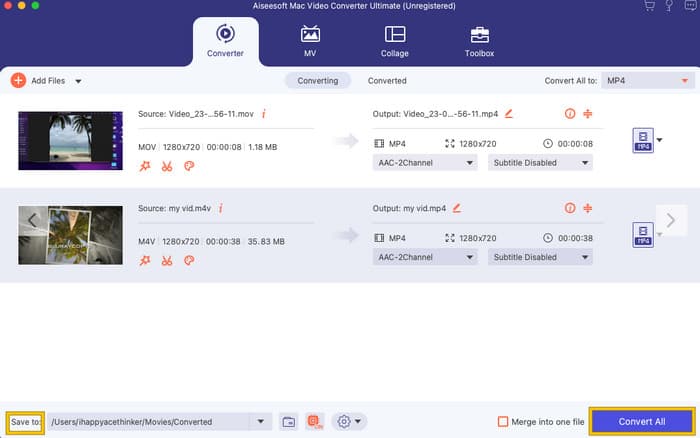Click the Add Files plus button
The width and height of the screenshot is (700, 438).
click(18, 80)
